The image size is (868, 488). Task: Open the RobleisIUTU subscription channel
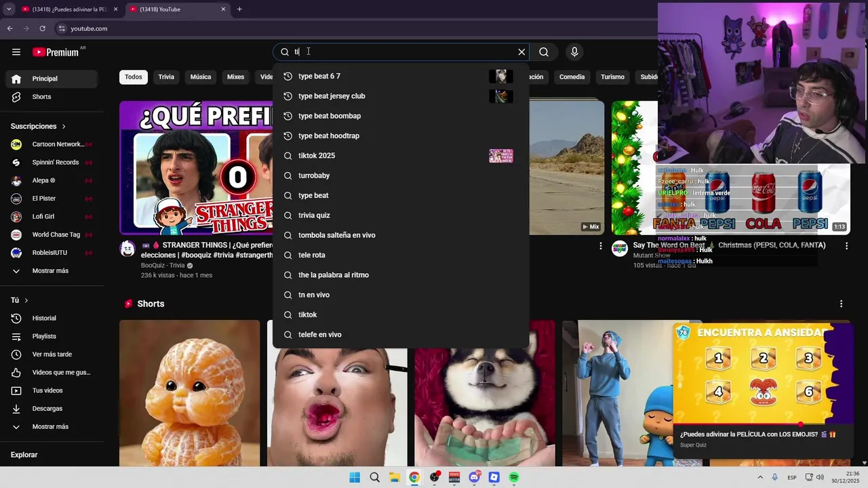(x=52, y=253)
